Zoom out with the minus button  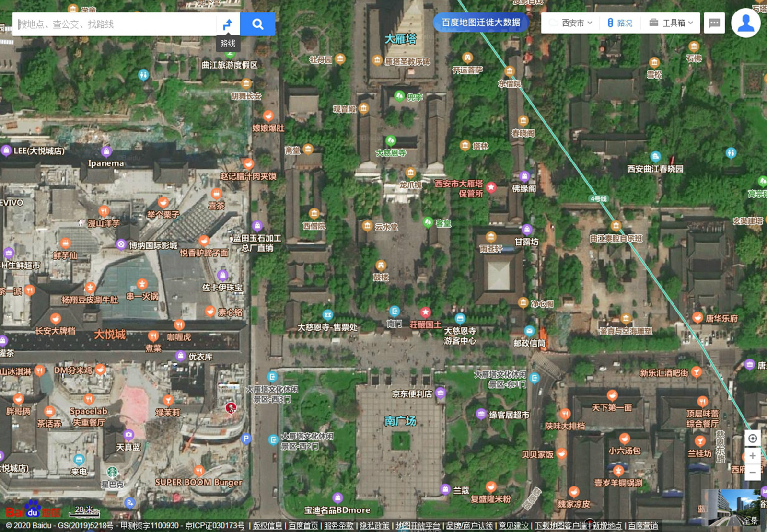click(753, 473)
